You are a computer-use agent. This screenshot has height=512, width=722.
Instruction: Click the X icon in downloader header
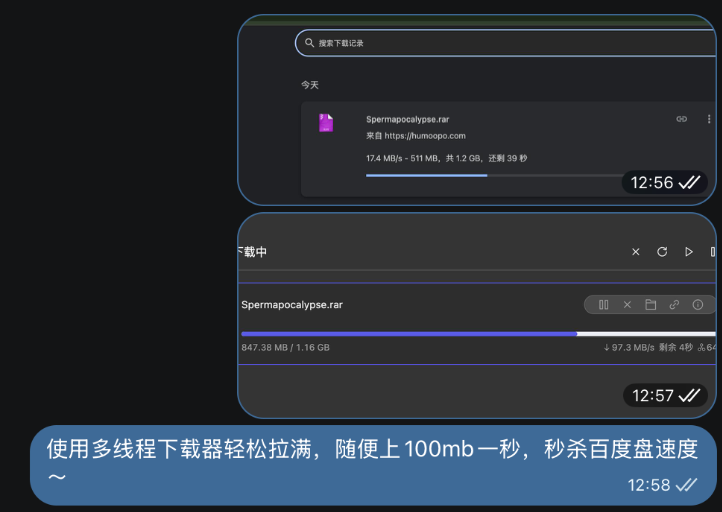pyautogui.click(x=635, y=252)
